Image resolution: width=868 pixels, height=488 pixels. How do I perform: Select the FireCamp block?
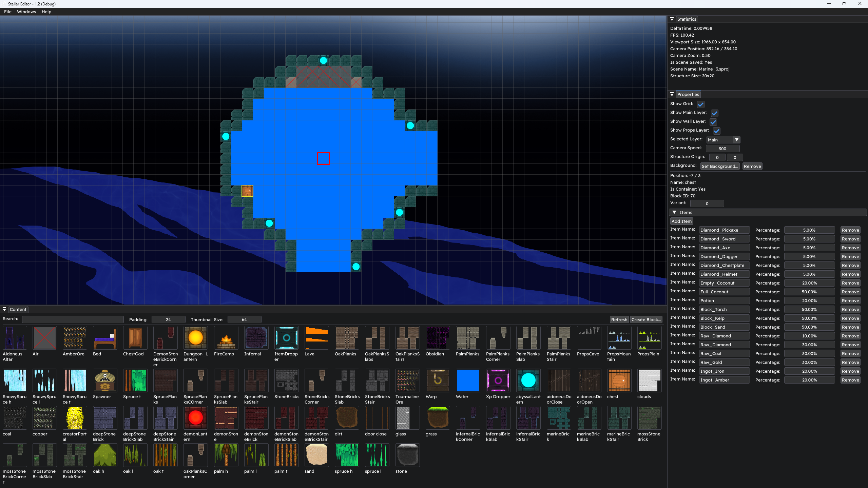click(x=226, y=338)
